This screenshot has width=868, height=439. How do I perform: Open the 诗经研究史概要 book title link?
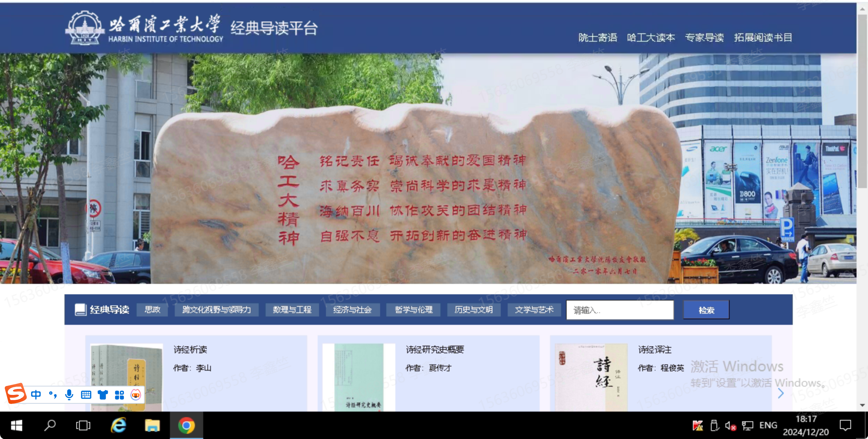(435, 349)
